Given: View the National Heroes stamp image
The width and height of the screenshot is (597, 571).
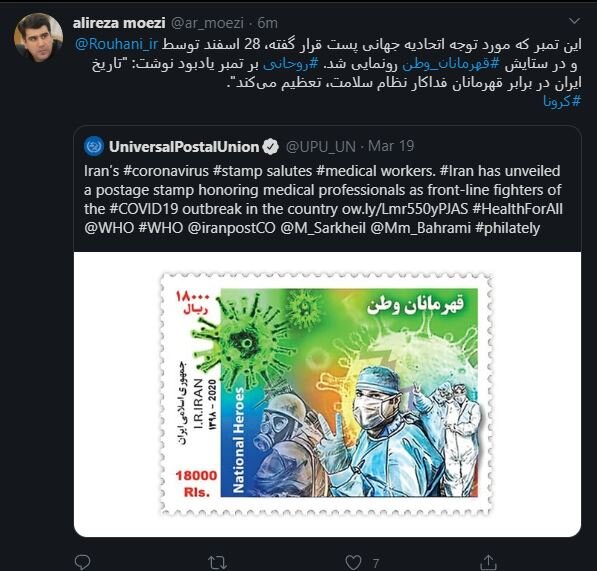Looking at the screenshot, I should pos(327,394).
